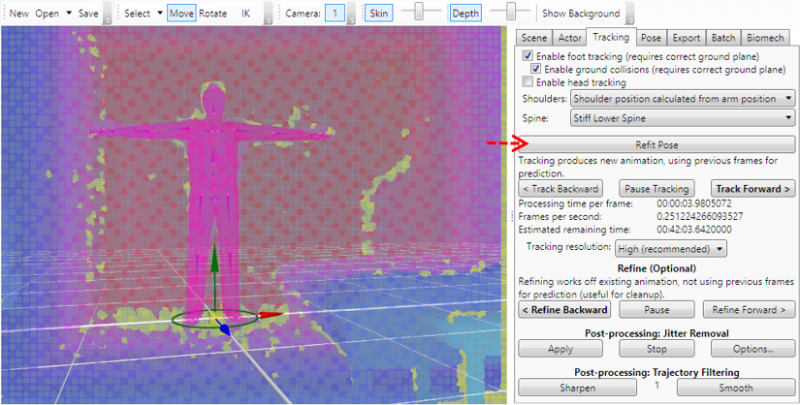Click the Track Backward button
The width and height of the screenshot is (800, 405).
point(560,189)
